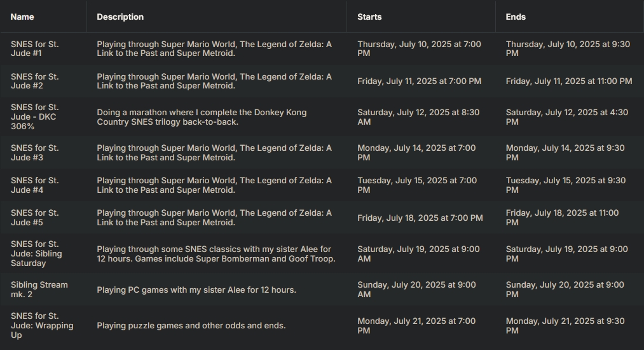644x350 pixels.
Task: Click the SNES for St. Jude #4 name
Action: click(35, 185)
